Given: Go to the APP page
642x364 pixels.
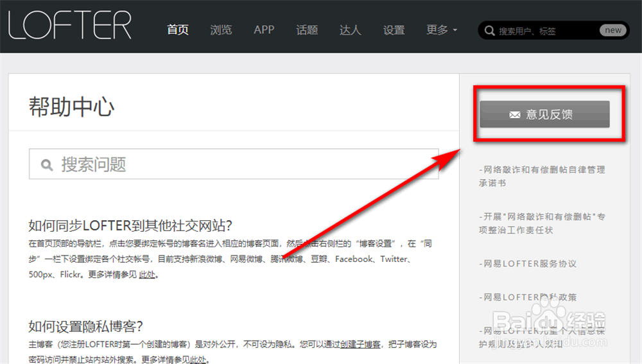Looking at the screenshot, I should pos(264,30).
